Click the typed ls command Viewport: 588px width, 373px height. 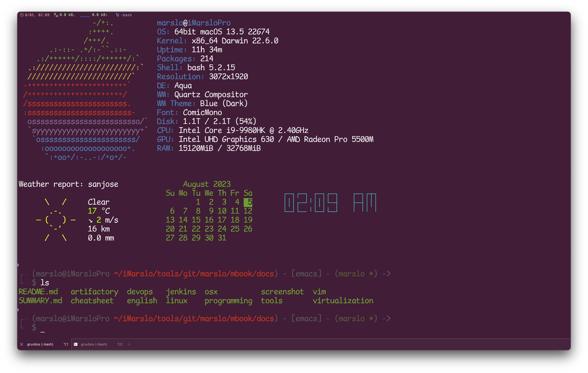[45, 283]
